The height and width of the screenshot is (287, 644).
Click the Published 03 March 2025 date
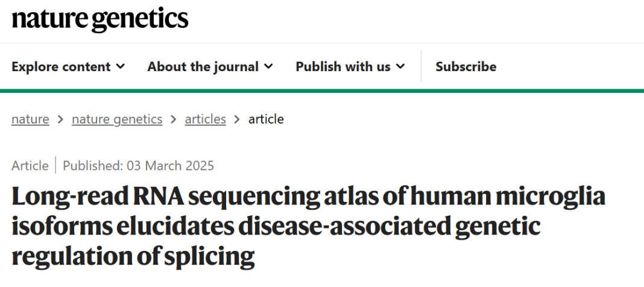138,165
